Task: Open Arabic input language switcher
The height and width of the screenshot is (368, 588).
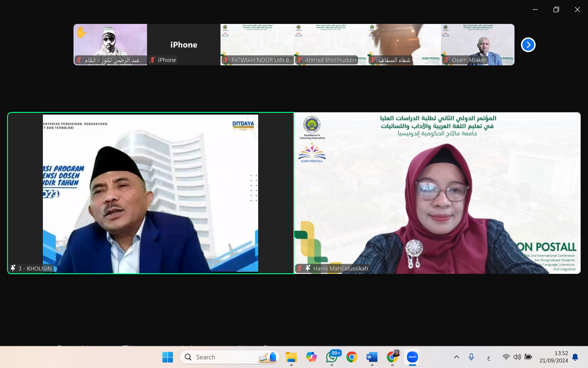Action: (x=488, y=357)
